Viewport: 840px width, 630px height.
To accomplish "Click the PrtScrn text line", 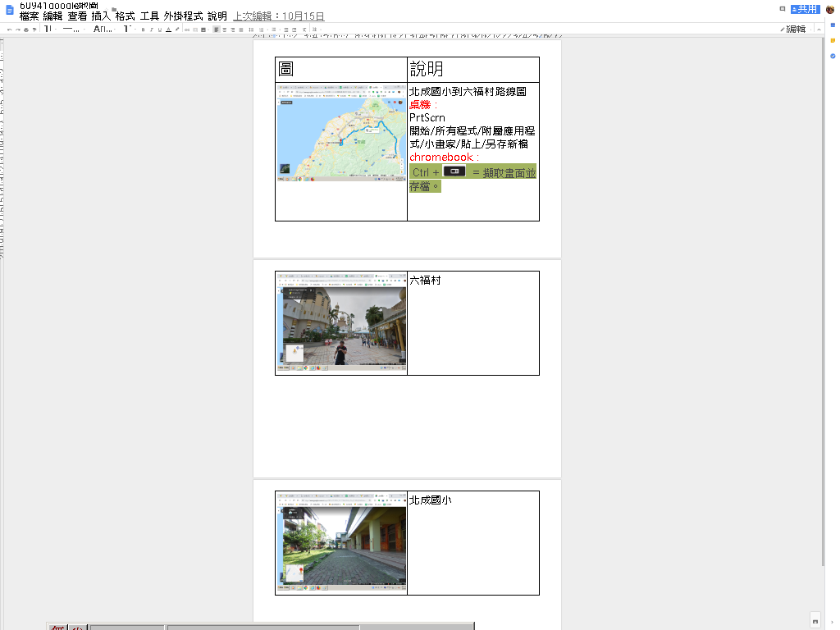I will pos(427,118).
